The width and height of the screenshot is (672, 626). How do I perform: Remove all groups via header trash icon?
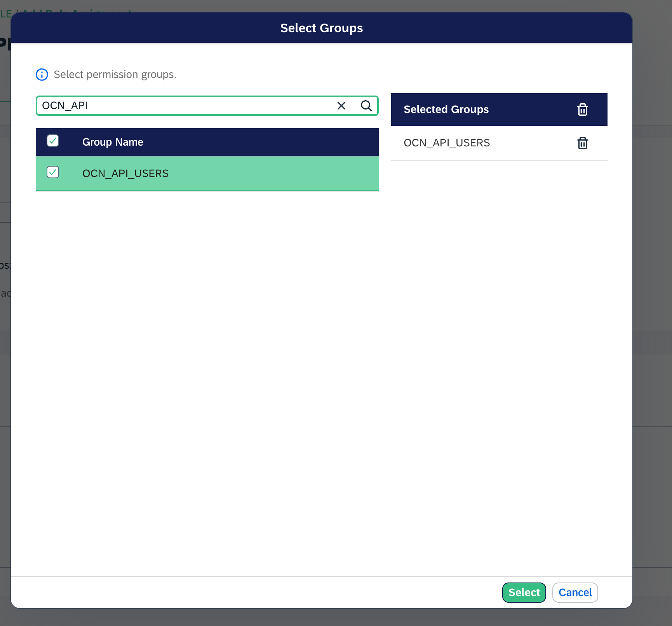point(582,110)
